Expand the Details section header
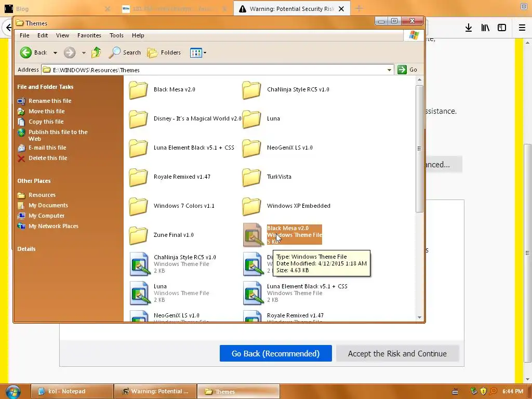The image size is (532, 399). click(26, 249)
